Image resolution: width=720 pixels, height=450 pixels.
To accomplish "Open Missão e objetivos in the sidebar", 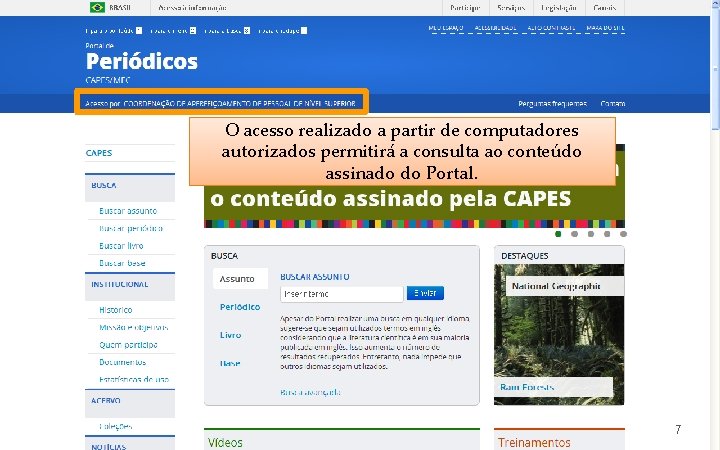I will pos(134,327).
